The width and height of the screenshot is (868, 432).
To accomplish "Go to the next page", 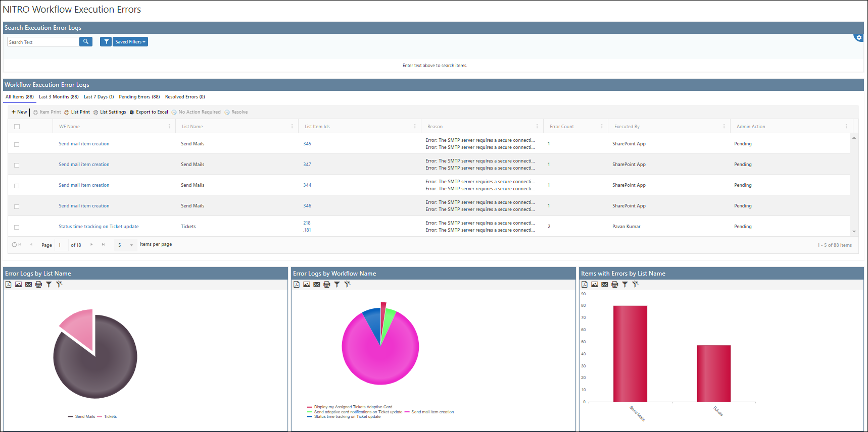I will tap(91, 245).
